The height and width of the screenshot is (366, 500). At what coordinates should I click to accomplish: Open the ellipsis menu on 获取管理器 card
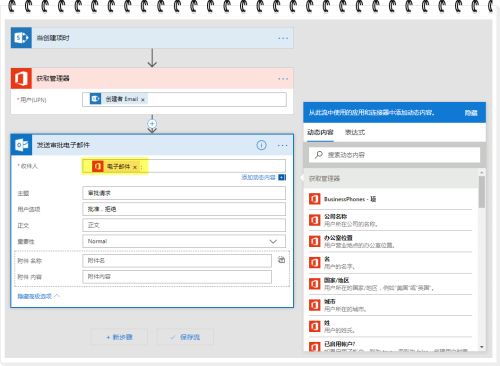[283, 79]
